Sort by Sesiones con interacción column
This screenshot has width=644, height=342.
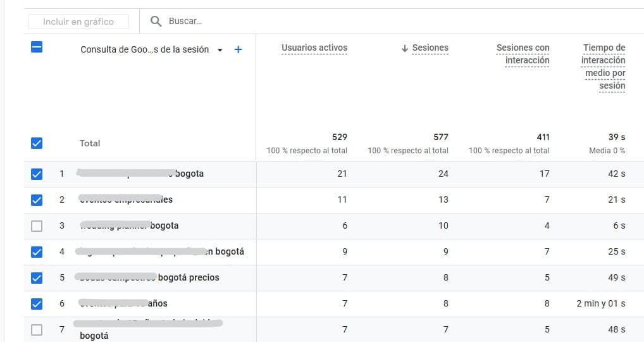pos(523,54)
